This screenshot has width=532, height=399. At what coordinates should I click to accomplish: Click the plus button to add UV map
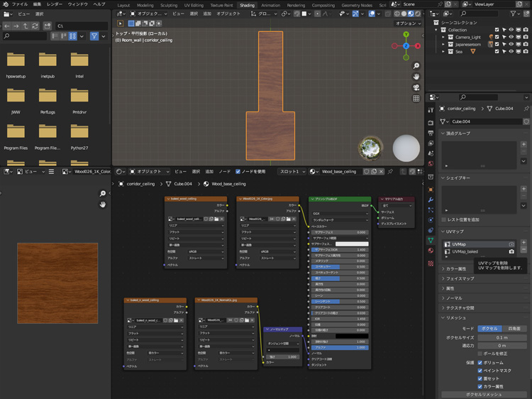[523, 243]
